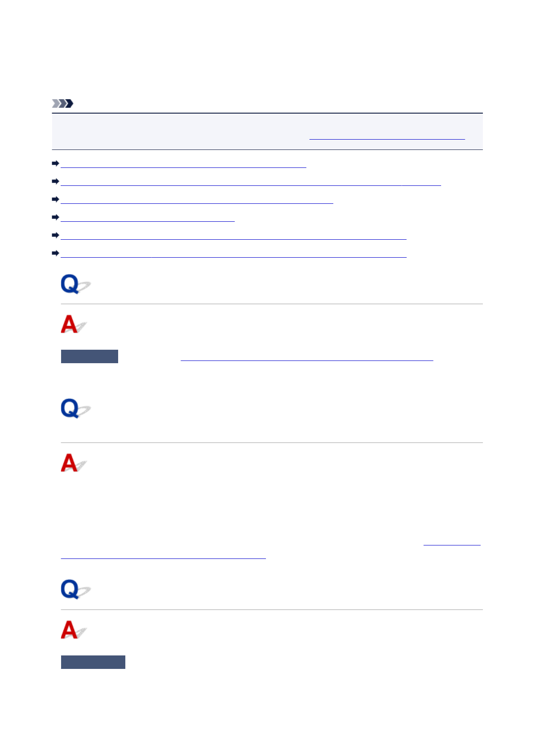The height and width of the screenshot is (756, 535).
Task: Open the underlined link inside the Note box
Action: 387,136
